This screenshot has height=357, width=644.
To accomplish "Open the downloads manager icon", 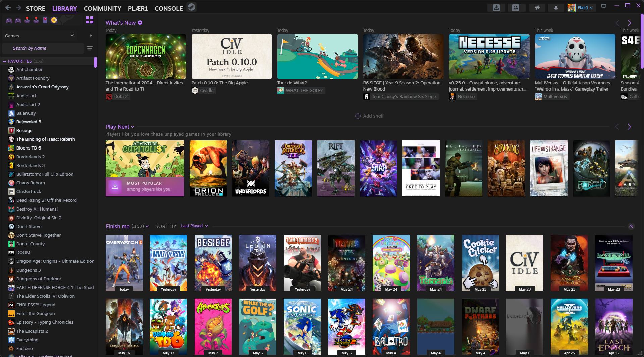I will click(x=496, y=8).
